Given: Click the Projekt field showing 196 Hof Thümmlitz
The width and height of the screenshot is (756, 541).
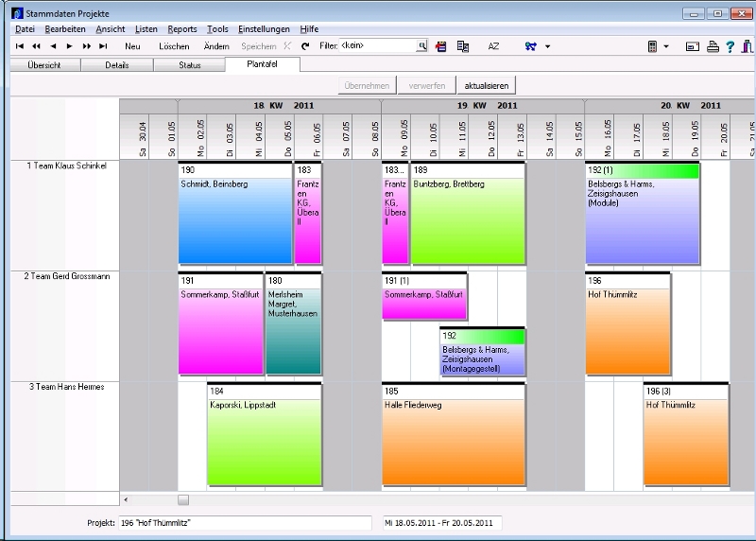Looking at the screenshot, I should 245,523.
